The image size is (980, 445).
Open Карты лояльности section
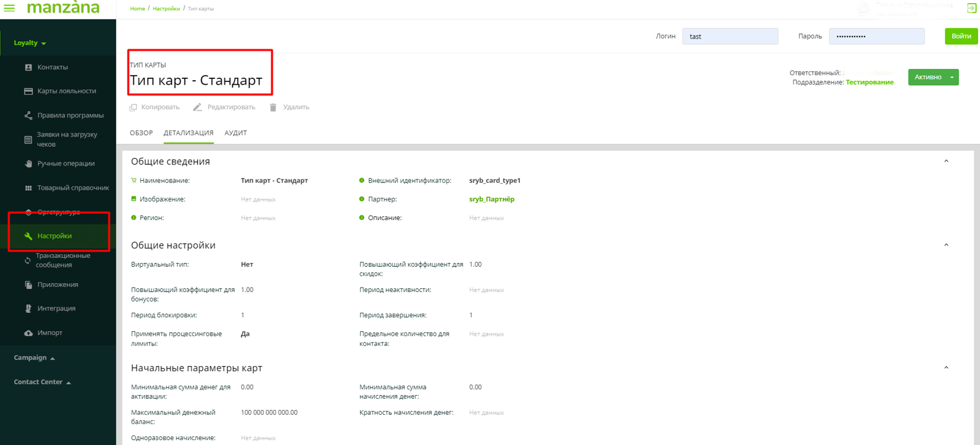tap(66, 91)
